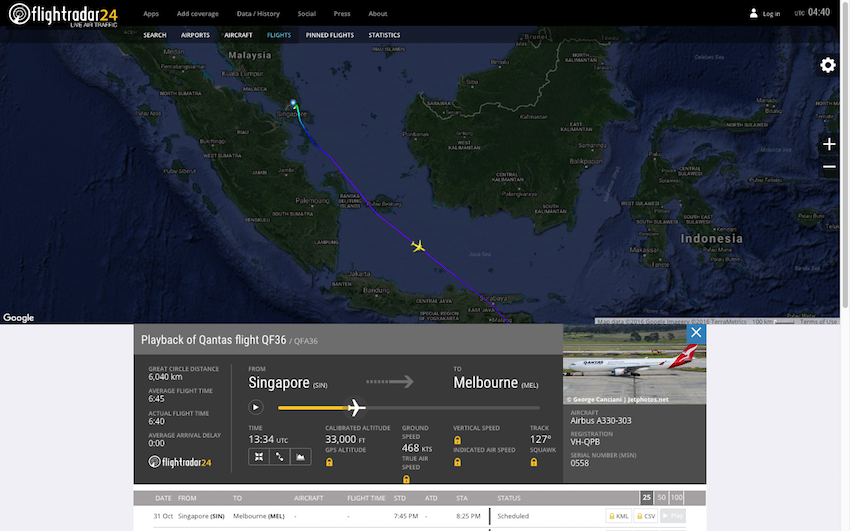Click the yellow aircraft icon on the map
This screenshot has width=850, height=531.
pos(417,247)
